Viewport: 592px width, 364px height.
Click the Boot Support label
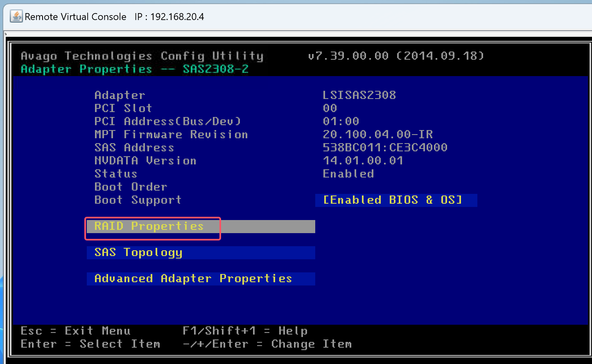(138, 200)
